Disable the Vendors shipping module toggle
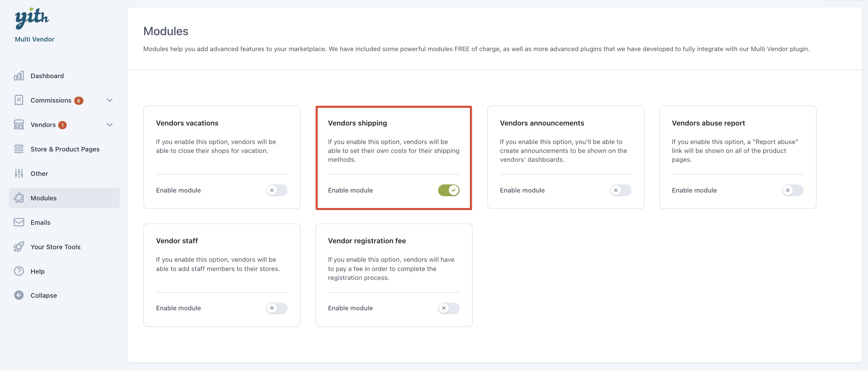 [449, 190]
